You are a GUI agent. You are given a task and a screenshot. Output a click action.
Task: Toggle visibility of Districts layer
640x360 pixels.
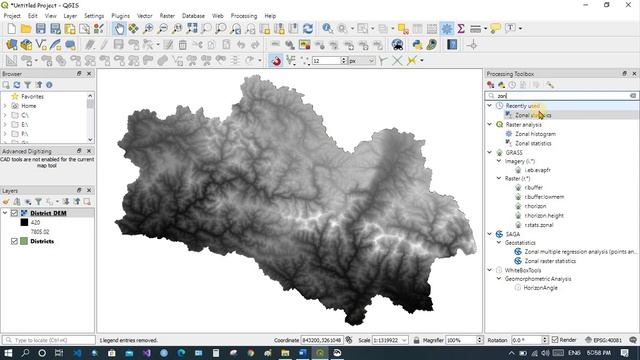coord(14,241)
